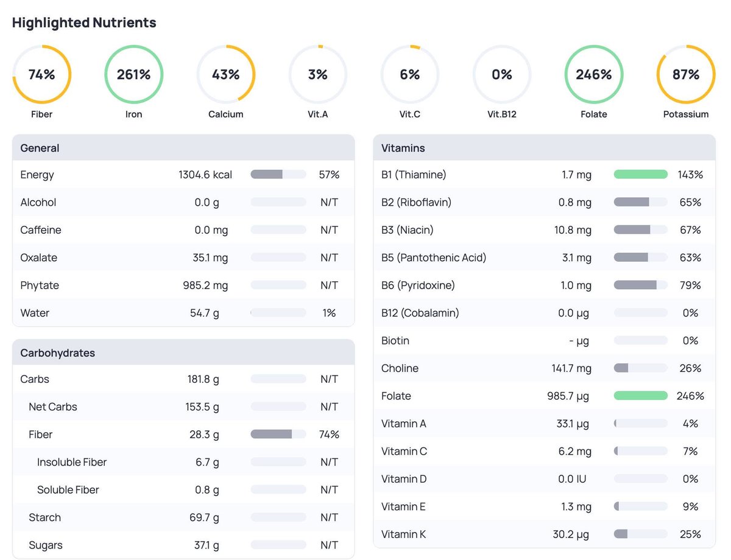Click the 143% Thiamine percentage
The width and height of the screenshot is (731, 560).
coord(690,175)
